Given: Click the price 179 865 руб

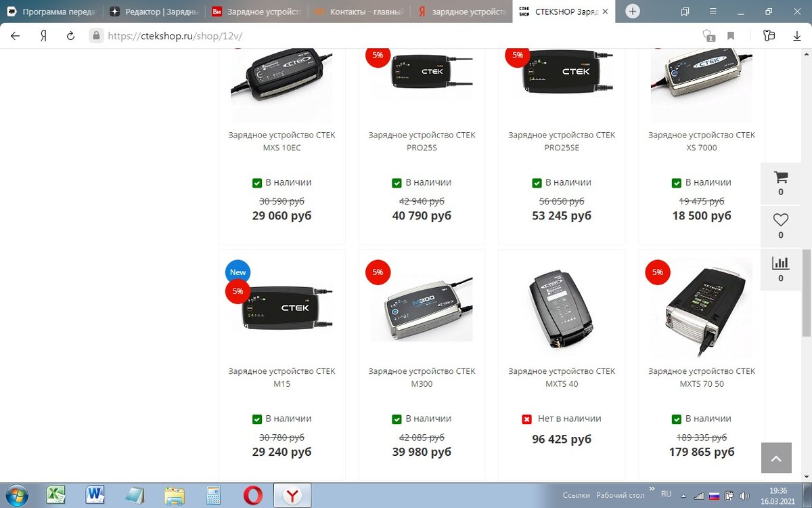Looking at the screenshot, I should point(702,452).
